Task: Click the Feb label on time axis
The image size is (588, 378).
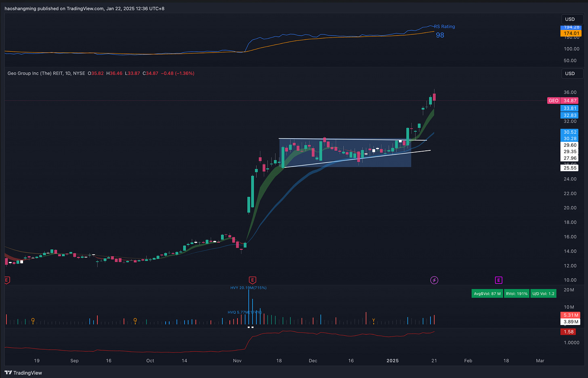Action: pos(468,361)
